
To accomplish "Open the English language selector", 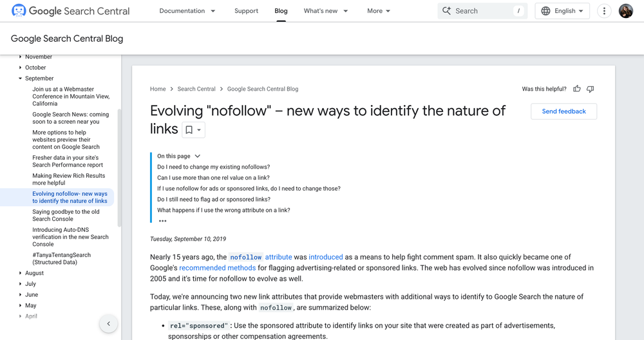I will point(562,11).
